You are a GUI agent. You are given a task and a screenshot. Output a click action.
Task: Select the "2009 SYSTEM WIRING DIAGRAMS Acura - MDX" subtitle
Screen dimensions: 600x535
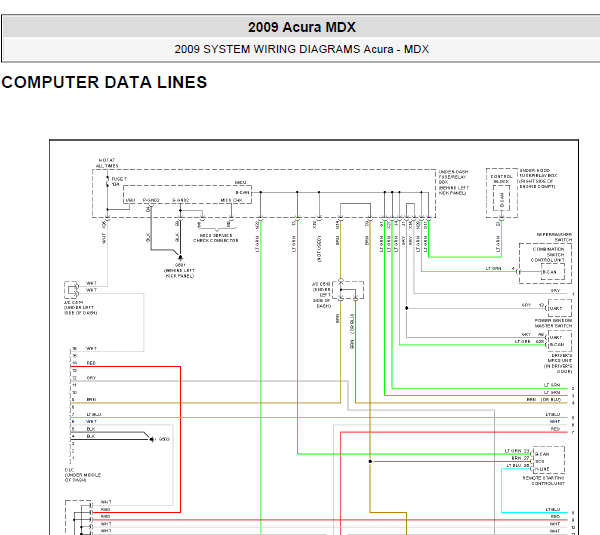coord(302,49)
